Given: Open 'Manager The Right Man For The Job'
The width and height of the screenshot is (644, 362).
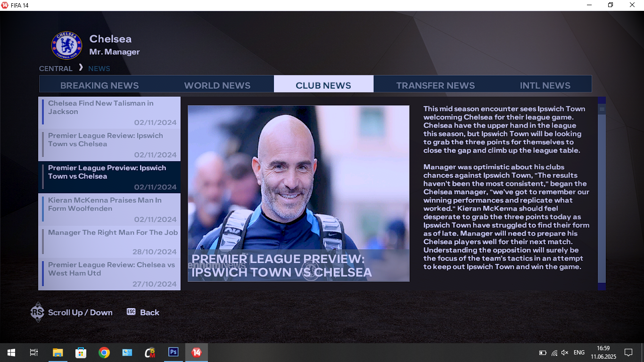Looking at the screenshot, I should 109,242.
